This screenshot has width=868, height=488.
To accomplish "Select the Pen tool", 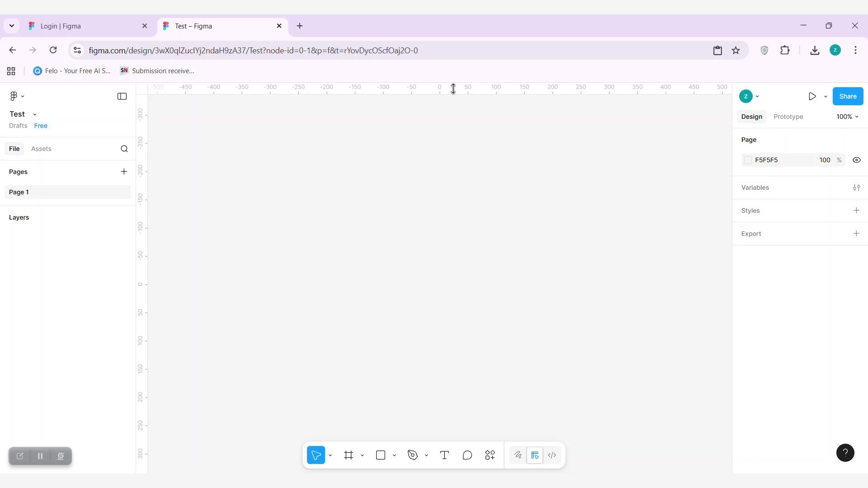I will [x=413, y=455].
